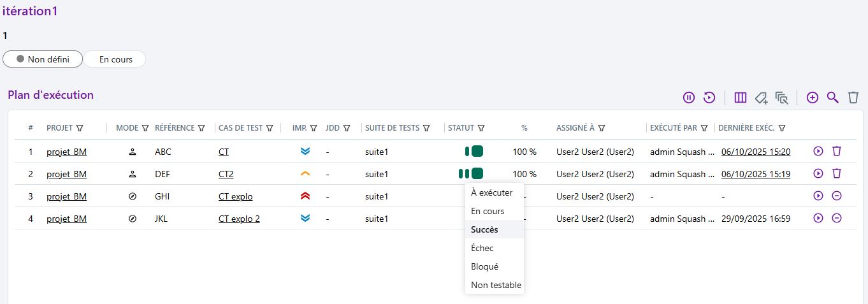
Task: Open the filter on the PROJET column
Action: tap(80, 128)
